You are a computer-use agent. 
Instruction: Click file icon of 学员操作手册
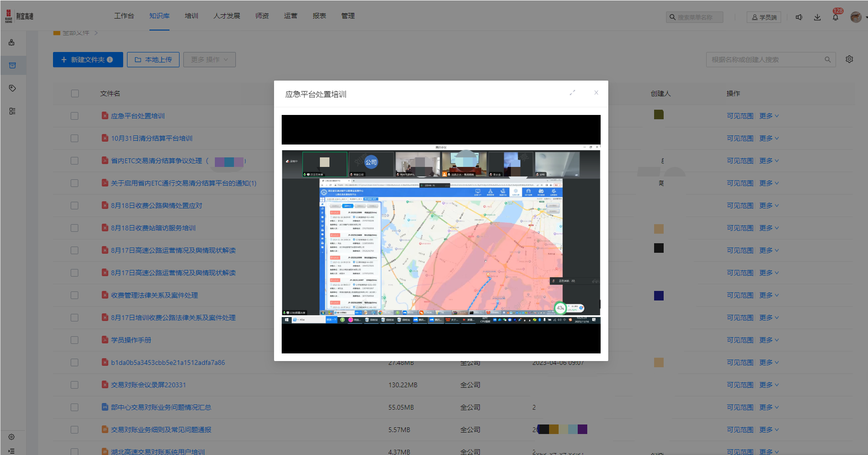click(105, 340)
